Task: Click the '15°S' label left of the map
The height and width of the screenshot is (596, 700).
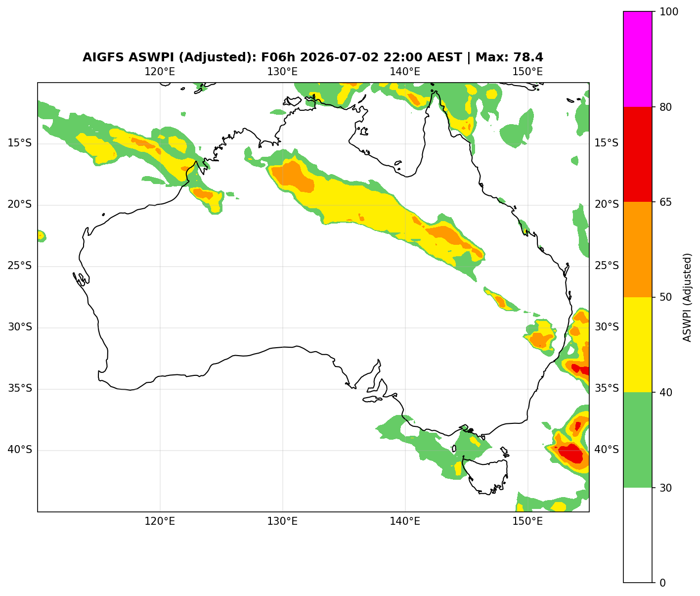Action: pos(20,143)
